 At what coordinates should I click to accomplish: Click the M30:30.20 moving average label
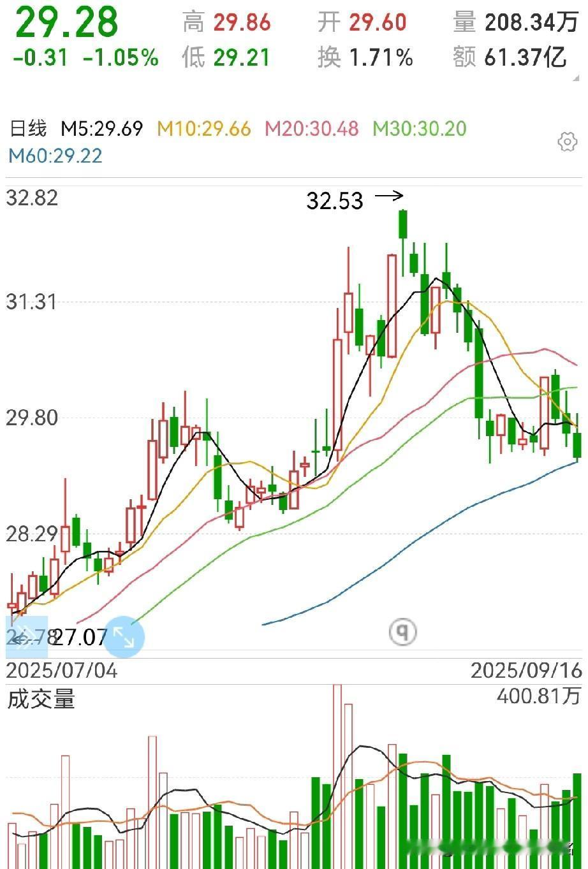(x=420, y=129)
